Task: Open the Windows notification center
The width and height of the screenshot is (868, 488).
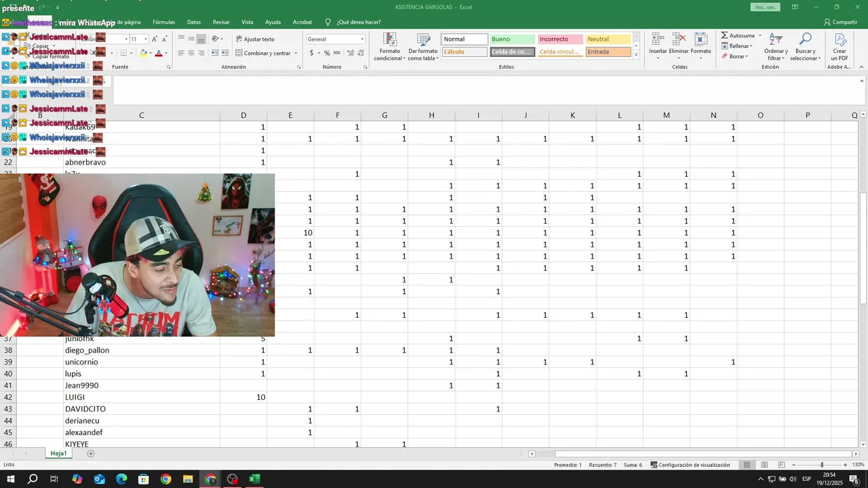Action: click(854, 479)
